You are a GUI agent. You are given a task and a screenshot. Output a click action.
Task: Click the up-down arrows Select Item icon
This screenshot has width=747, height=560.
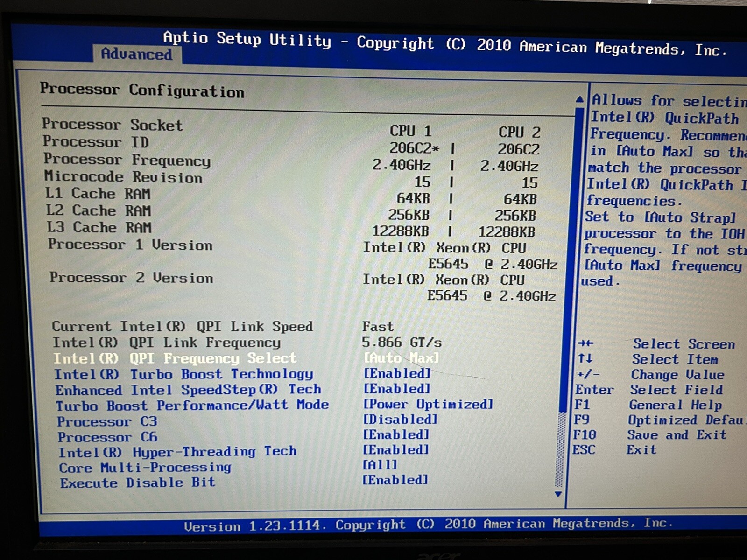click(585, 358)
